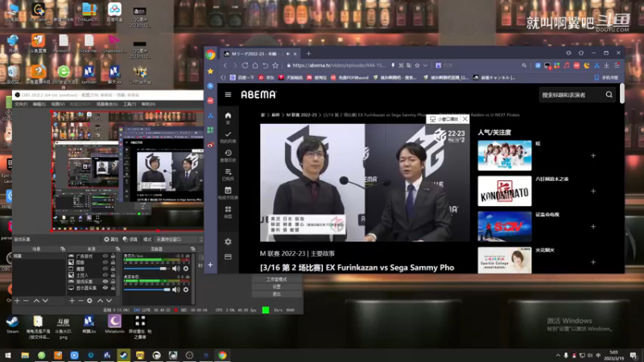Move OBS scene up with arrow
This screenshot has height=362, width=644.
point(36,301)
